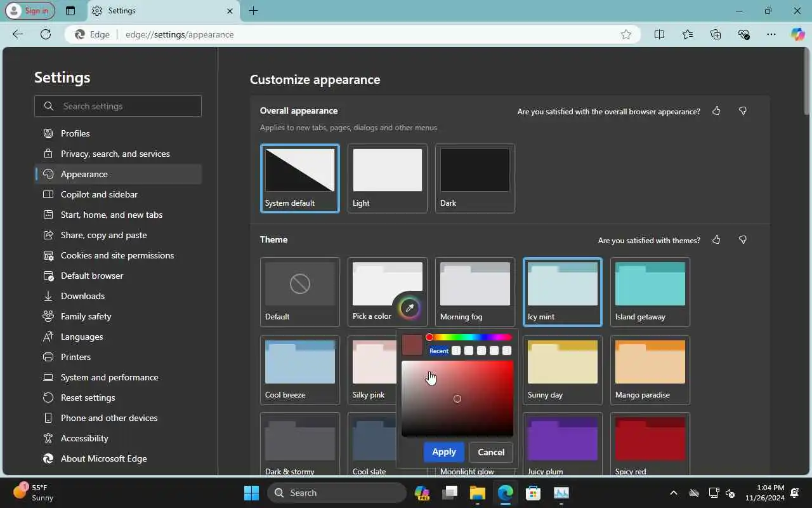Click the current brown color preview swatch
Viewport: 812px width, 508px height.
(412, 345)
